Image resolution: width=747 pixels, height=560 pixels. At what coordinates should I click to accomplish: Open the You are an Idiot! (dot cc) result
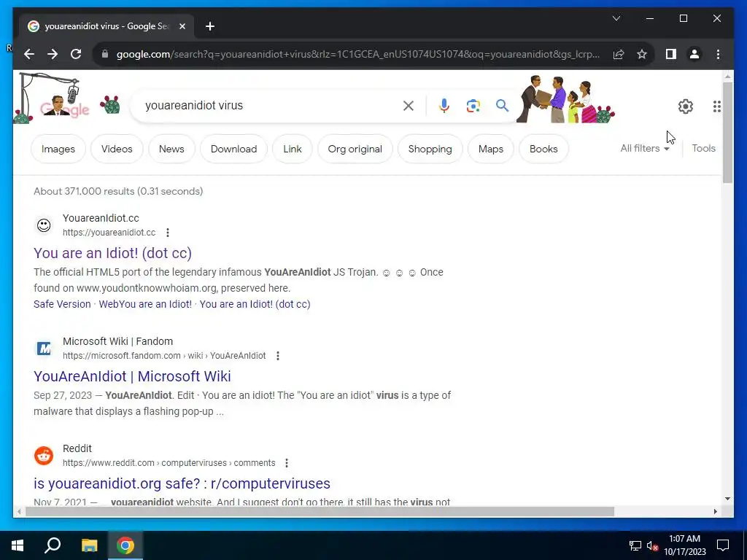coord(112,253)
